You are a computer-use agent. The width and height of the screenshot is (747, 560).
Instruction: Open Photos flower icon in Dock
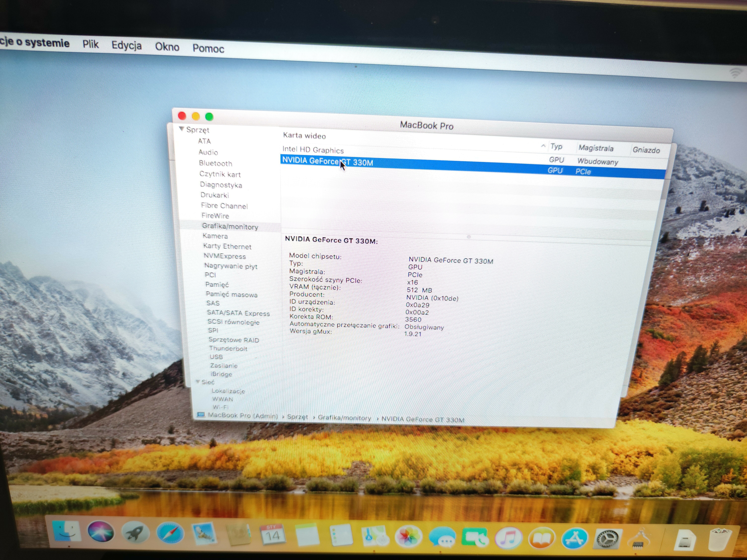coord(409,536)
